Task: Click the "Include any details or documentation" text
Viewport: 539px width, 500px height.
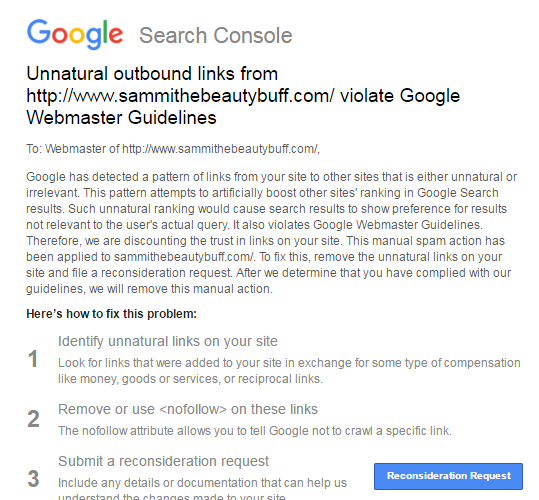Action: (x=202, y=483)
